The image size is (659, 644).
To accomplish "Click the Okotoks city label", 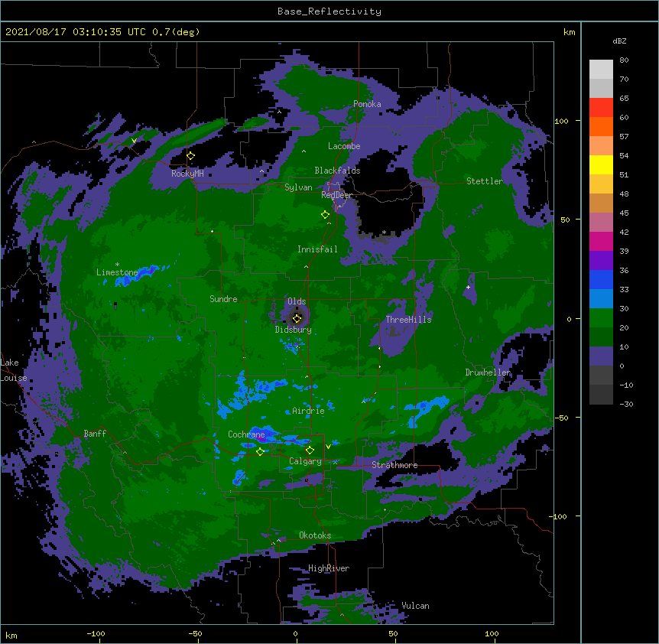I will pos(315,535).
